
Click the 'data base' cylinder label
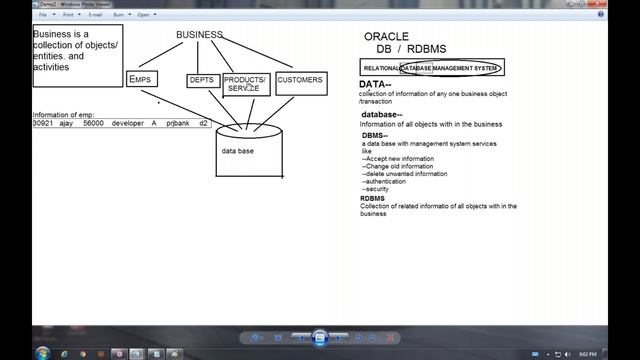coord(238,151)
